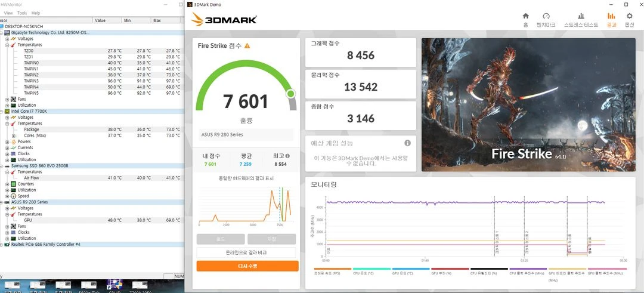This screenshot has width=644, height=293.
Task: Click the thermometer icon of Samsung SSD Temperatures
Action: click(14, 172)
